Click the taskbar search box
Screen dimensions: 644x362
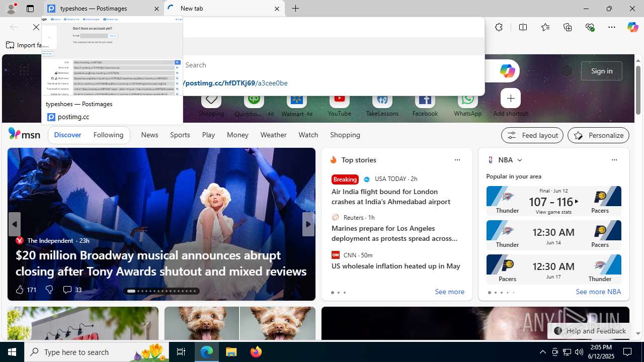coord(96,352)
